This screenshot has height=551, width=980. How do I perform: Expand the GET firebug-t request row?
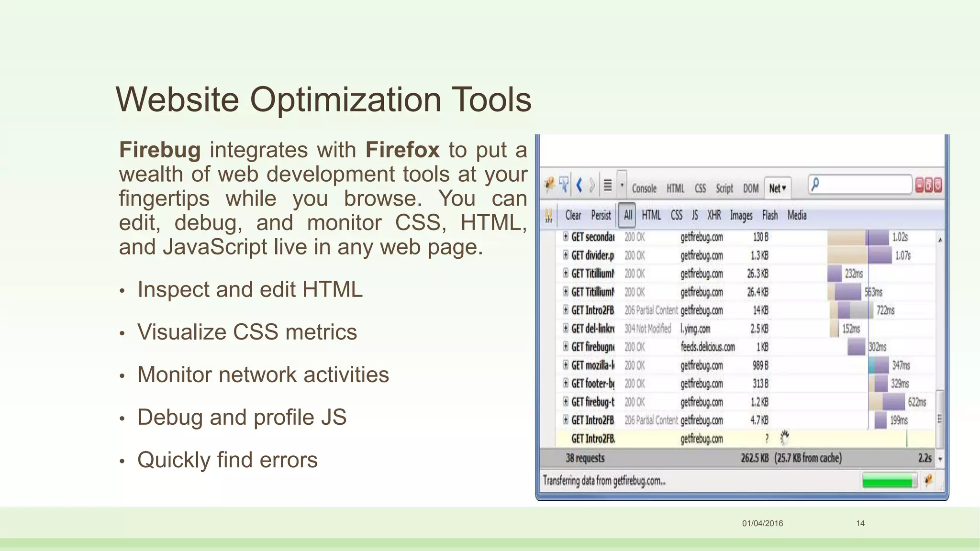point(566,401)
